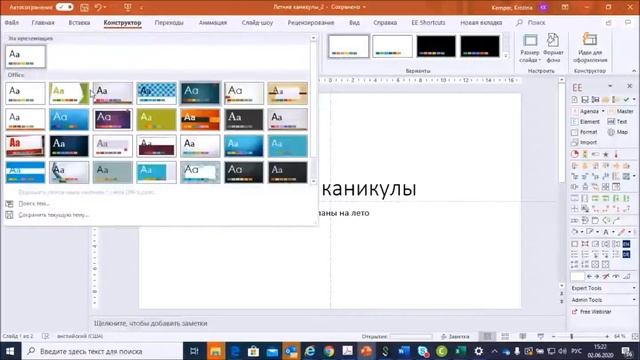This screenshot has width=640, height=360.
Task: Click the thermometer icon in EE panel
Action: coord(616,154)
